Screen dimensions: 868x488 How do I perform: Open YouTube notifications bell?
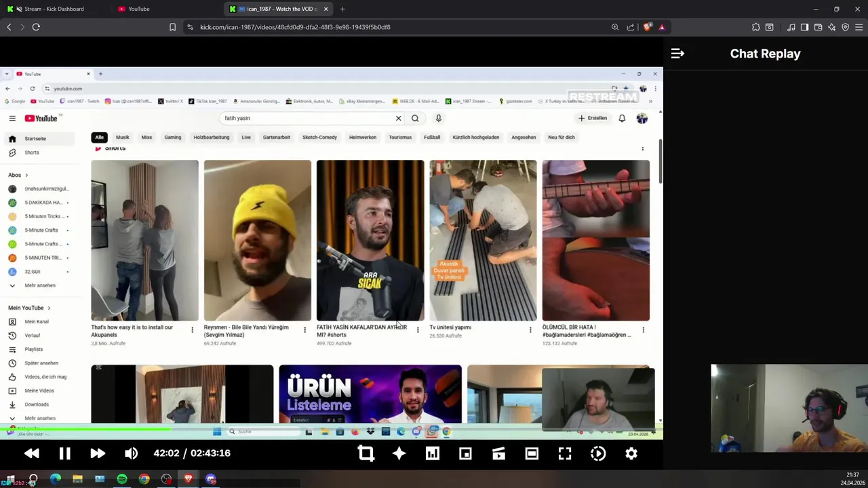coord(622,119)
